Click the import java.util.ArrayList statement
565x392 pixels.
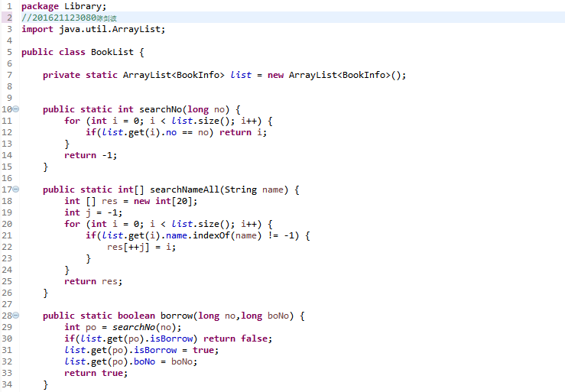click(93, 29)
